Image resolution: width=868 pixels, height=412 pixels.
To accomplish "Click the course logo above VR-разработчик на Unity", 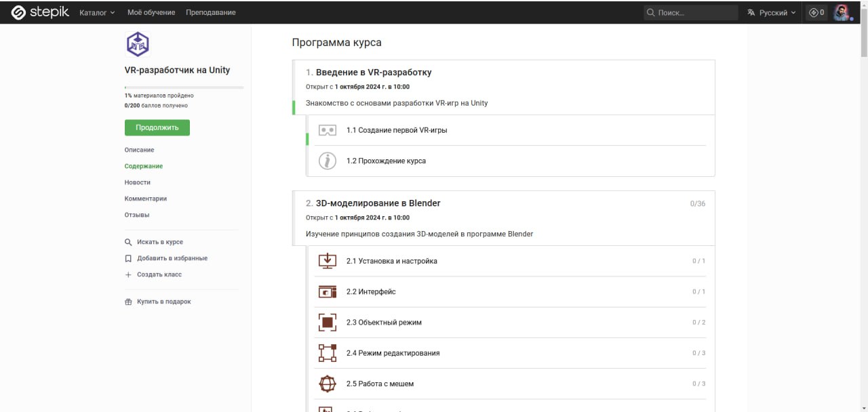I will coord(137,43).
